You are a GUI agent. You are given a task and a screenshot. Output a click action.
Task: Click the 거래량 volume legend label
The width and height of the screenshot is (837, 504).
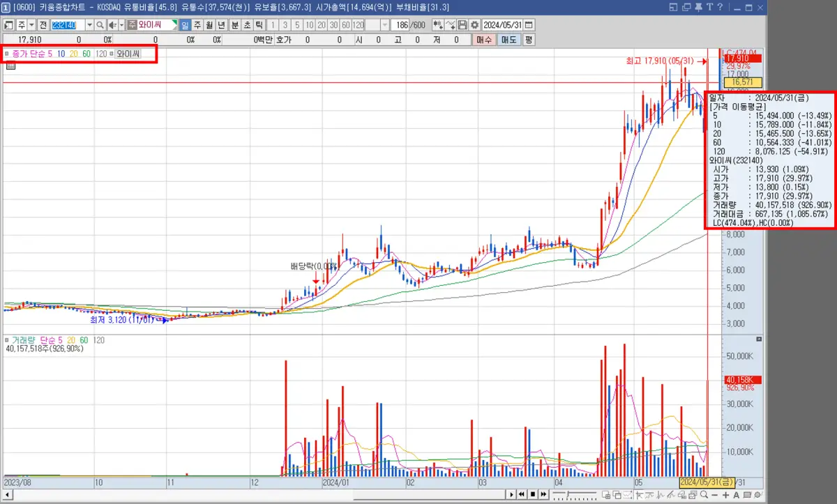[24, 339]
